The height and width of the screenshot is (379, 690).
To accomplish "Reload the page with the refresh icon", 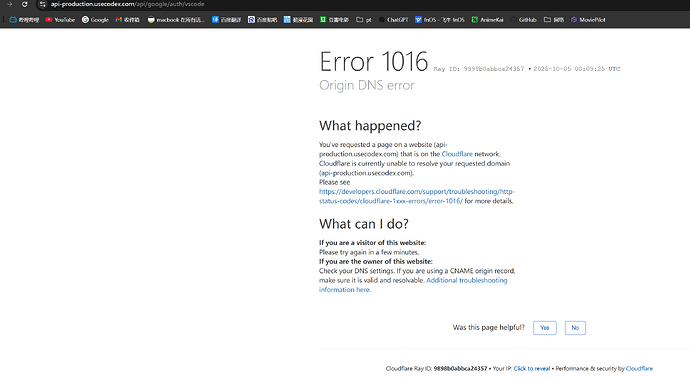I will [25, 4].
